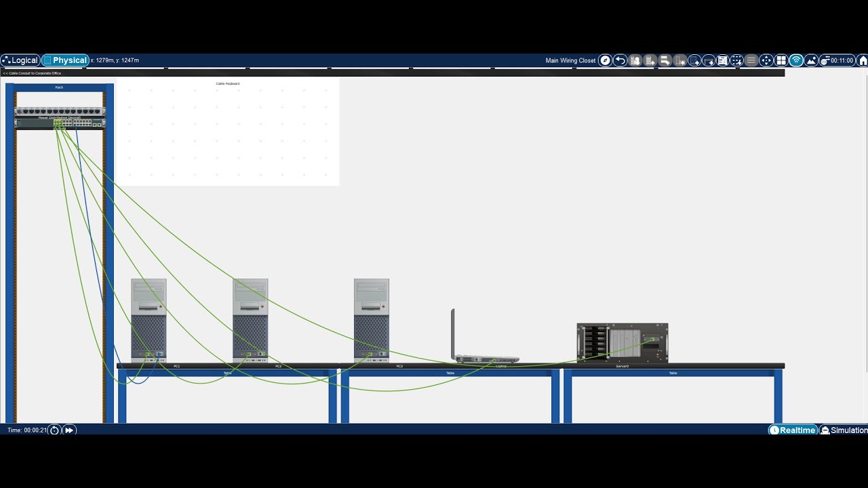Click the home working closet icon
The image size is (868, 488).
coord(863,60)
